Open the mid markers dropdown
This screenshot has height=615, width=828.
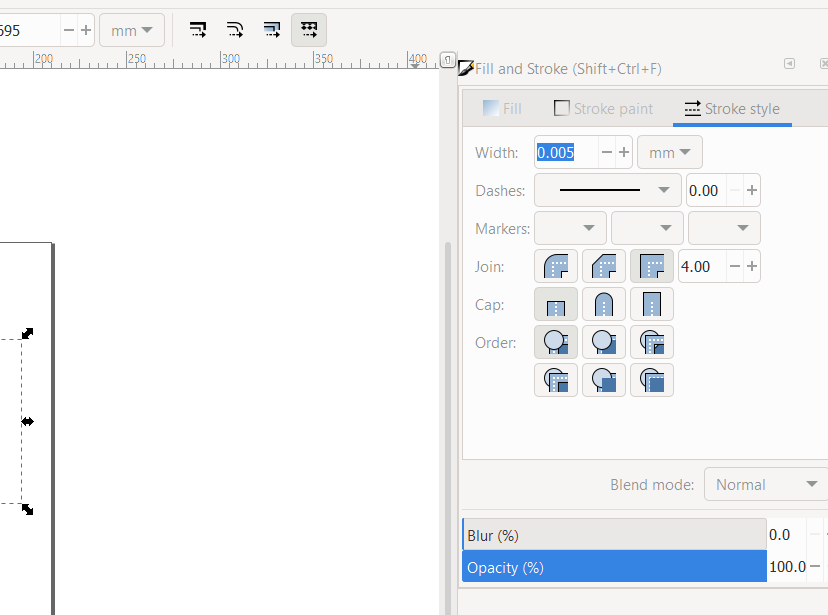(647, 228)
